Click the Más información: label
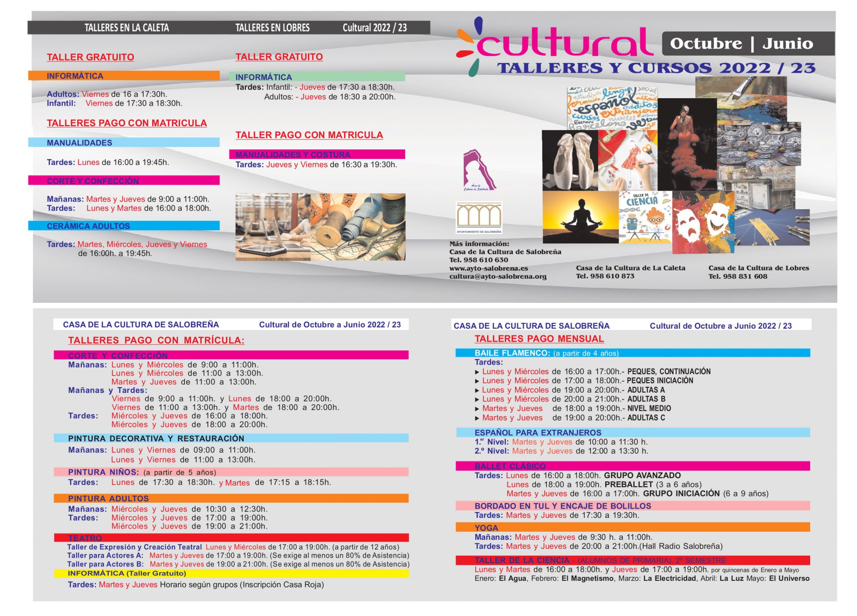857x616 pixels. (x=479, y=244)
